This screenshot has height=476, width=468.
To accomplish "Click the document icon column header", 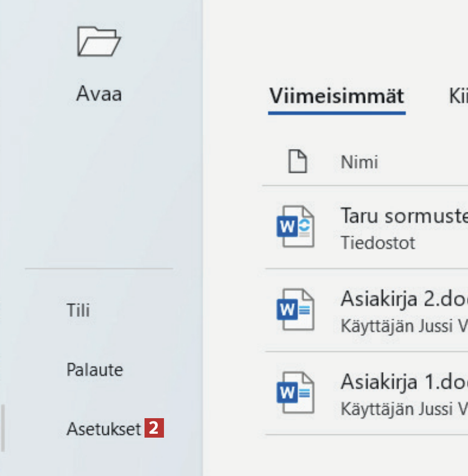I will (x=297, y=162).
